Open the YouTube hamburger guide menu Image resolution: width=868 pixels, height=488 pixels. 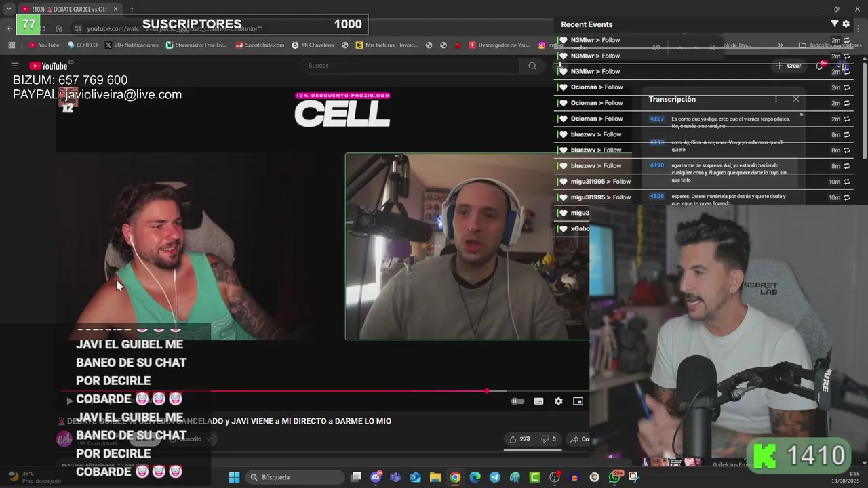pos(14,66)
